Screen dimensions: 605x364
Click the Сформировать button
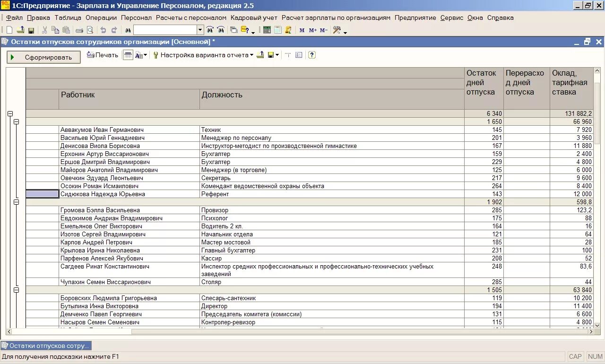click(43, 57)
